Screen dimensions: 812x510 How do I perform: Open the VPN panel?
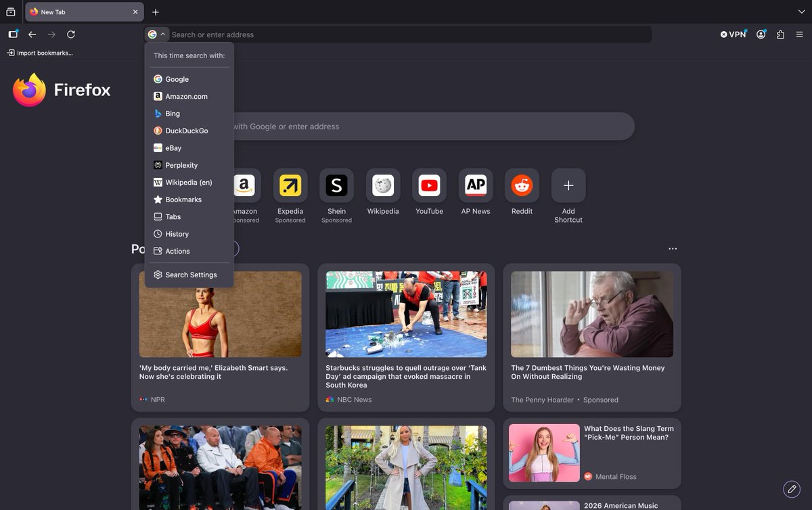click(734, 34)
